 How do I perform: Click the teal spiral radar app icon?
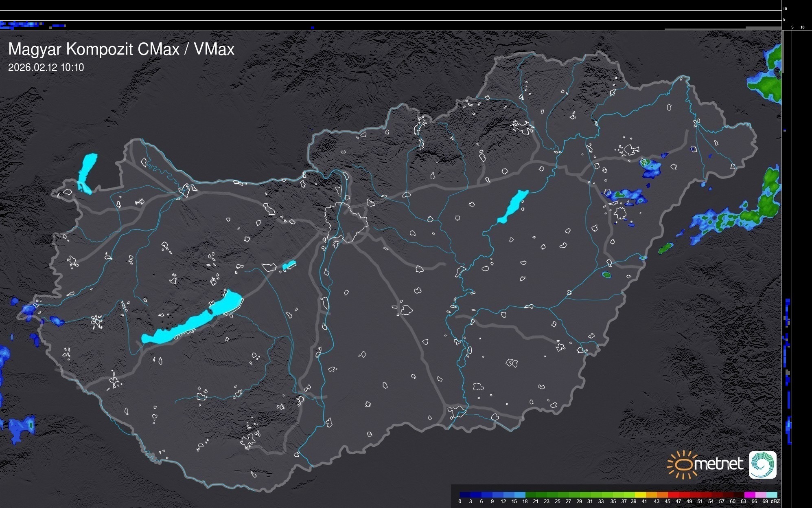pos(762,464)
